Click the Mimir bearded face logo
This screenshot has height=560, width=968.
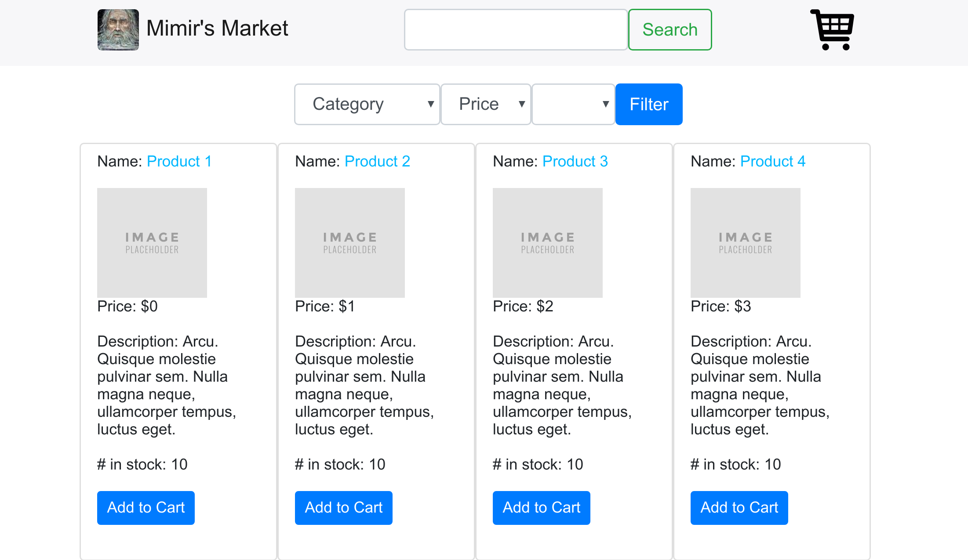(x=118, y=29)
